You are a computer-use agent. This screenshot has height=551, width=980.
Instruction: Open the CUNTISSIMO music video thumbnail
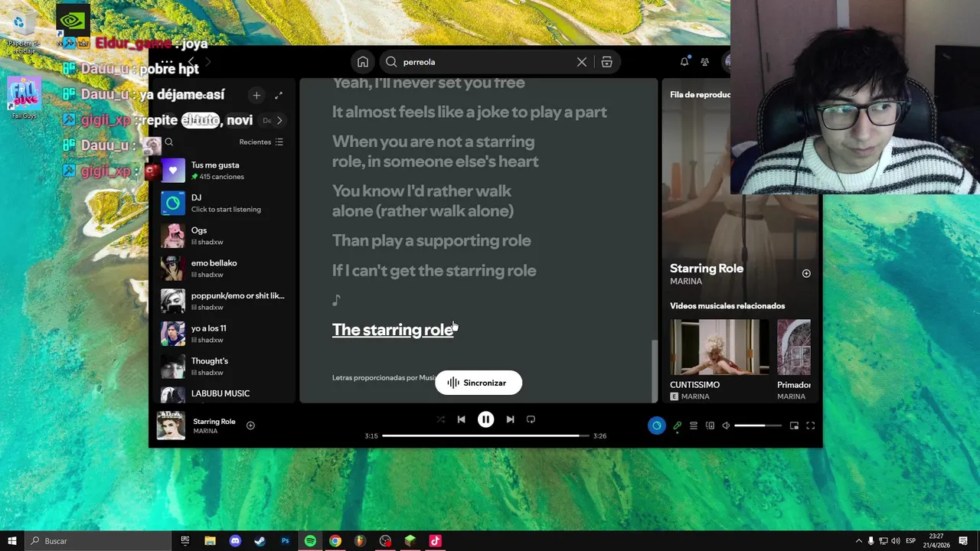pos(719,347)
